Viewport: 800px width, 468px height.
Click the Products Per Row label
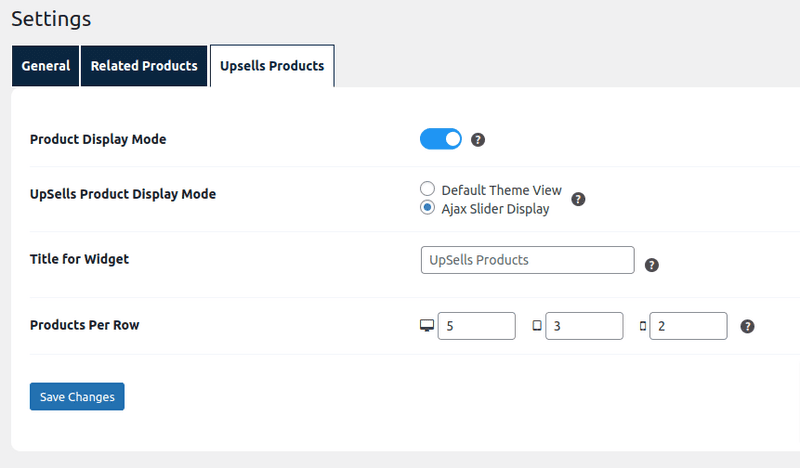[85, 325]
